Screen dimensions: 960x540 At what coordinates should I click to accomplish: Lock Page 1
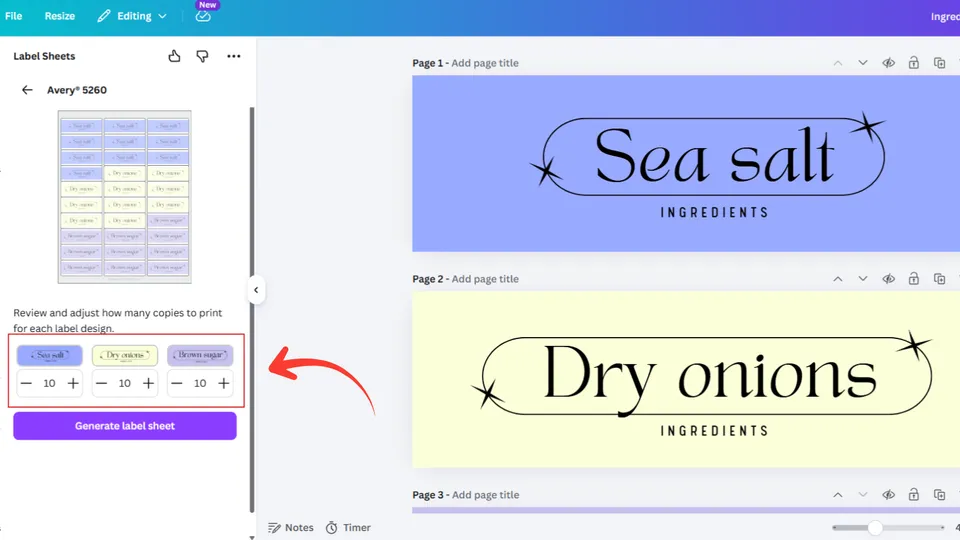tap(913, 63)
